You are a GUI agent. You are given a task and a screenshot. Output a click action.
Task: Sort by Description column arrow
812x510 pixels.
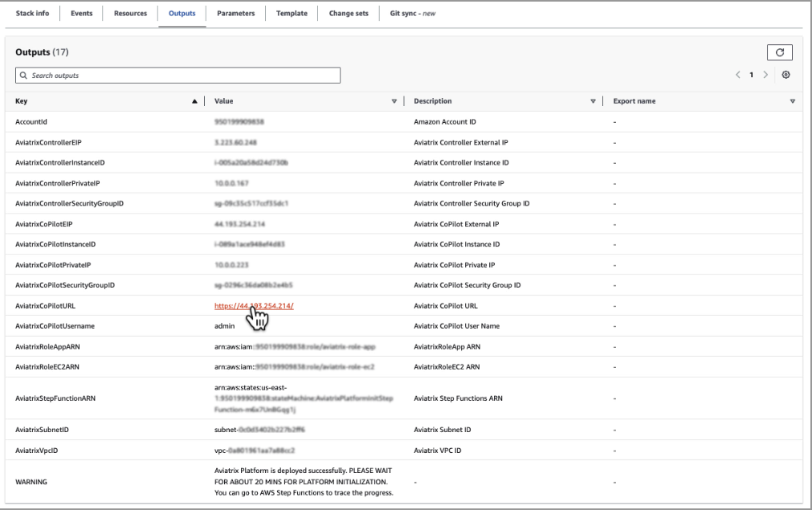593,101
